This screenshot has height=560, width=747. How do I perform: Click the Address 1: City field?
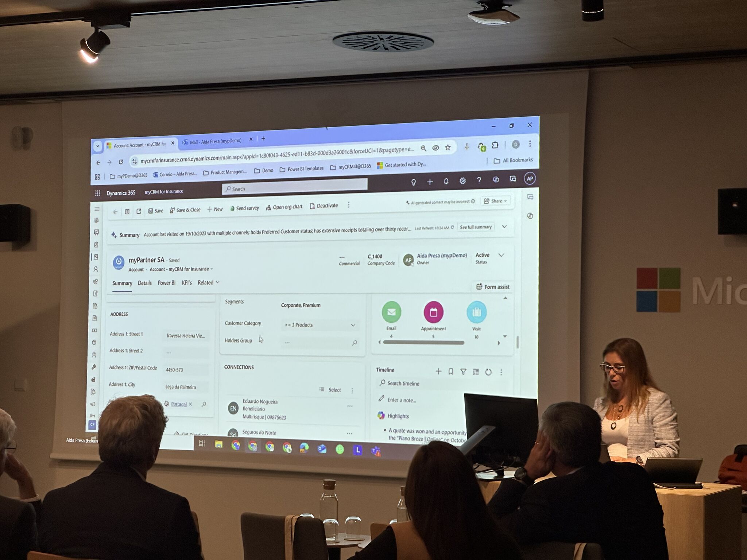click(186, 387)
